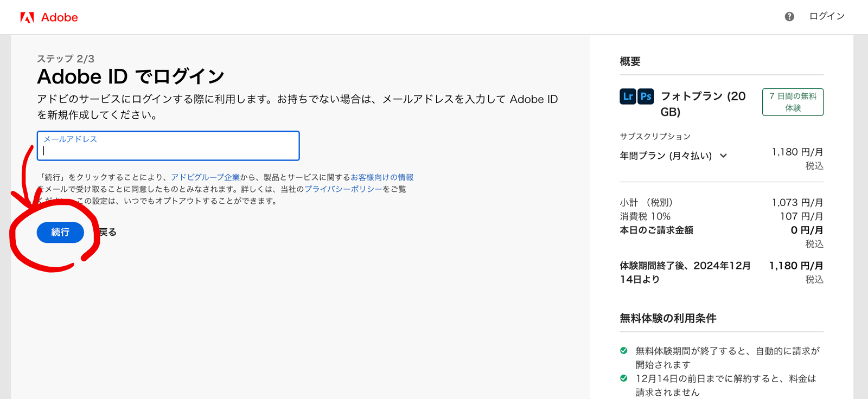Open the プライバシーポリシー link
The width and height of the screenshot is (868, 399).
click(x=343, y=189)
